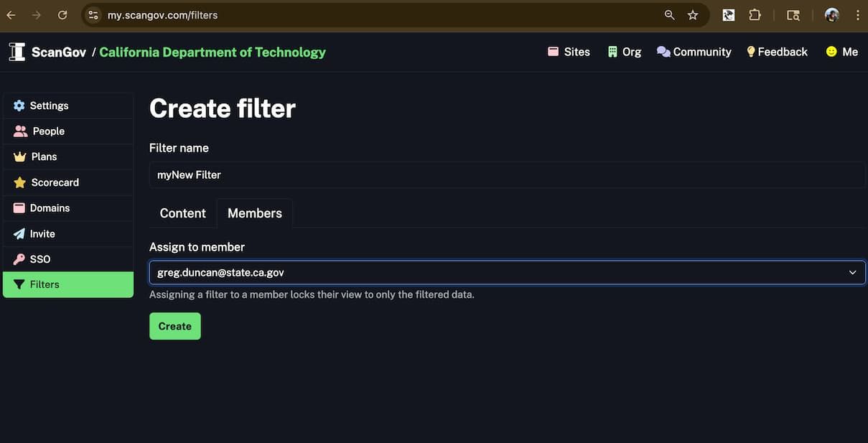This screenshot has width=868, height=443.
Task: Expand the member selection chevron
Action: tap(852, 271)
